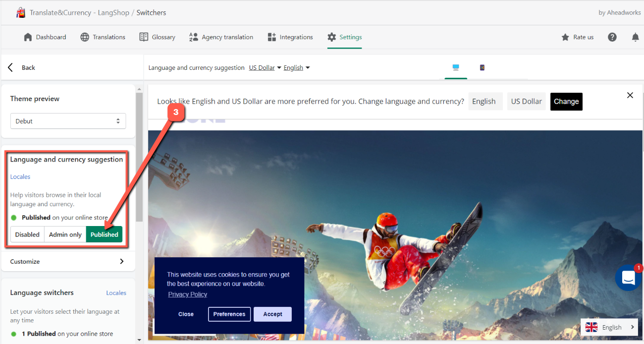The width and height of the screenshot is (644, 344).
Task: Accept cookies
Action: click(x=272, y=314)
